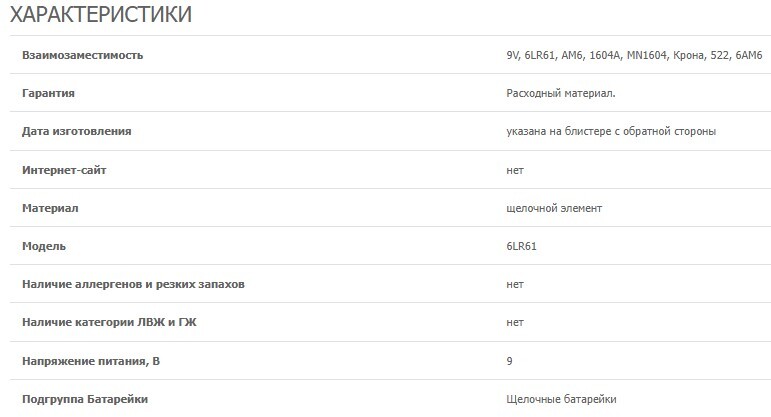The height and width of the screenshot is (417, 771).
Task: Click the Гарантия row label
Action: tap(49, 93)
